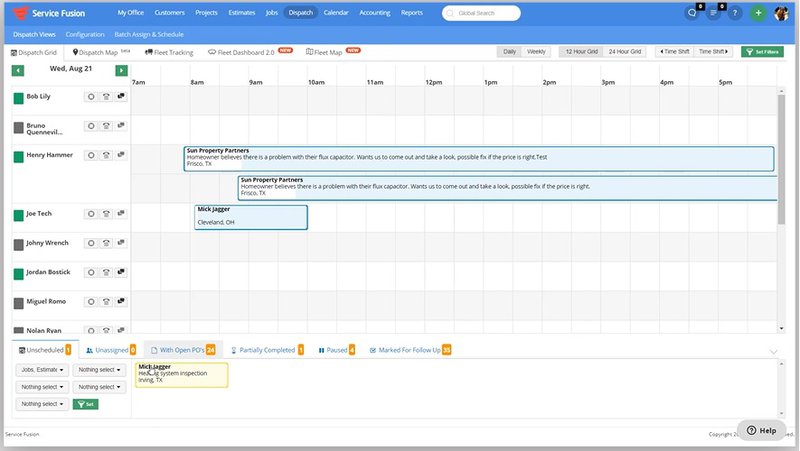Click the message icon for Joe Tech

[121, 214]
